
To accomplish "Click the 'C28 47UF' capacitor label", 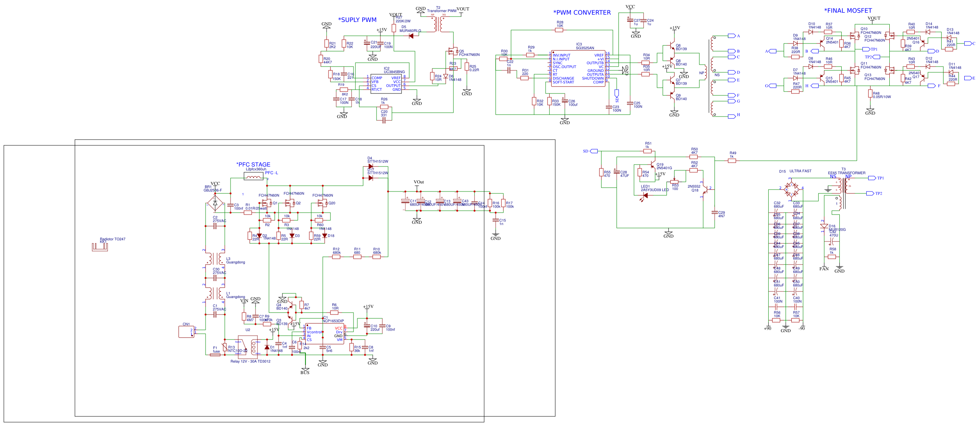I will coord(624,174).
